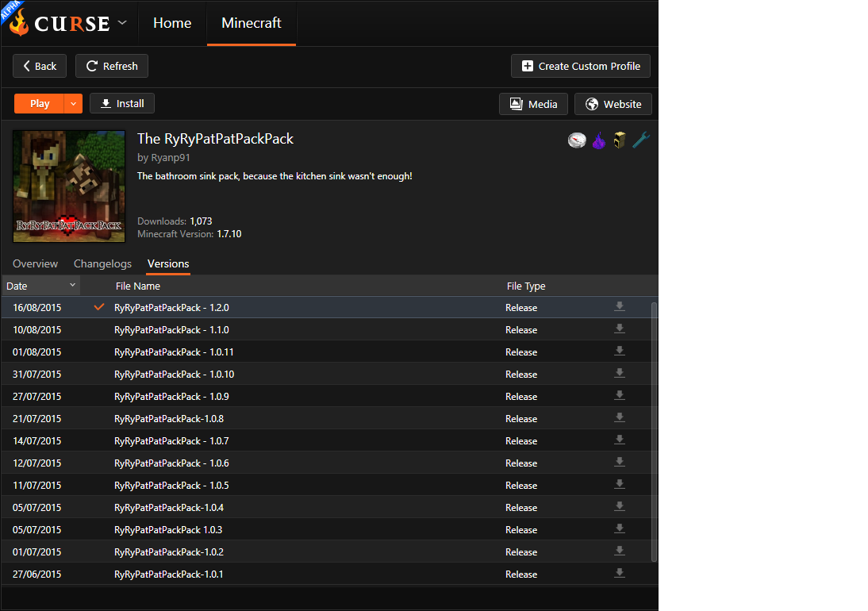This screenshot has height=611, width=868.
Task: Click the yellow block category icon
Action: 620,140
